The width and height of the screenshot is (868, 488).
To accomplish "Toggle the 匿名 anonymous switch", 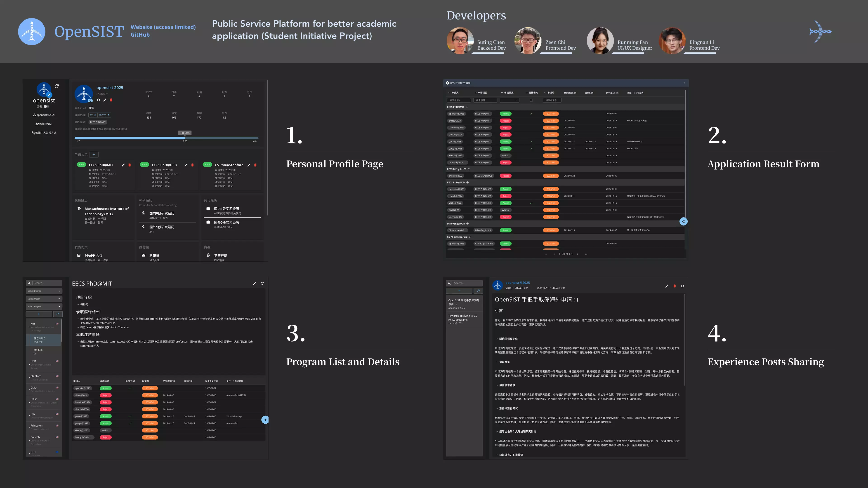I will tap(47, 106).
